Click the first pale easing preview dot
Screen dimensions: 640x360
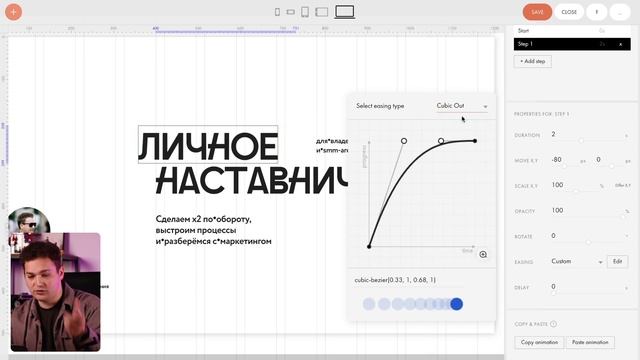click(369, 304)
